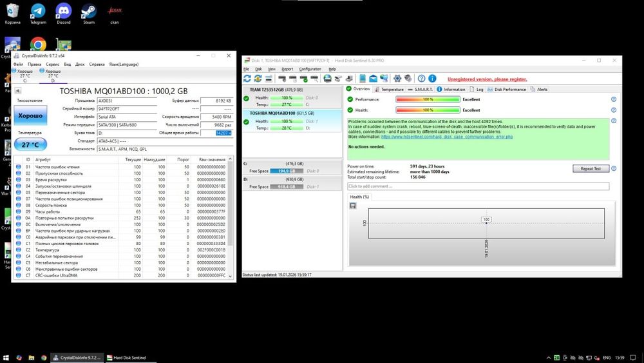Click Hard Disk Sentinel taskbar button
Viewport: 644px width, 363px height.
tap(130, 358)
